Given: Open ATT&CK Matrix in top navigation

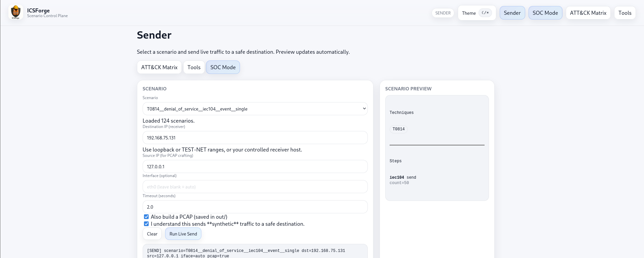Looking at the screenshot, I should pos(588,13).
